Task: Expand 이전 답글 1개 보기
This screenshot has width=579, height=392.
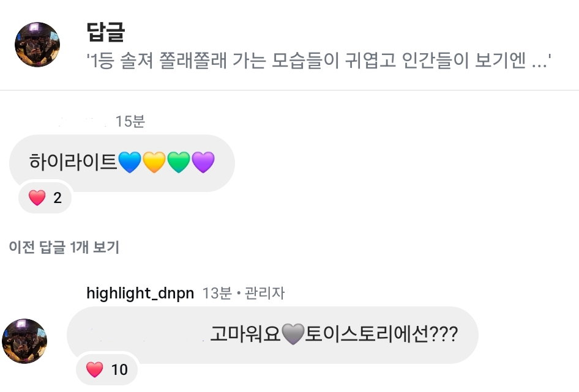Action: (64, 247)
